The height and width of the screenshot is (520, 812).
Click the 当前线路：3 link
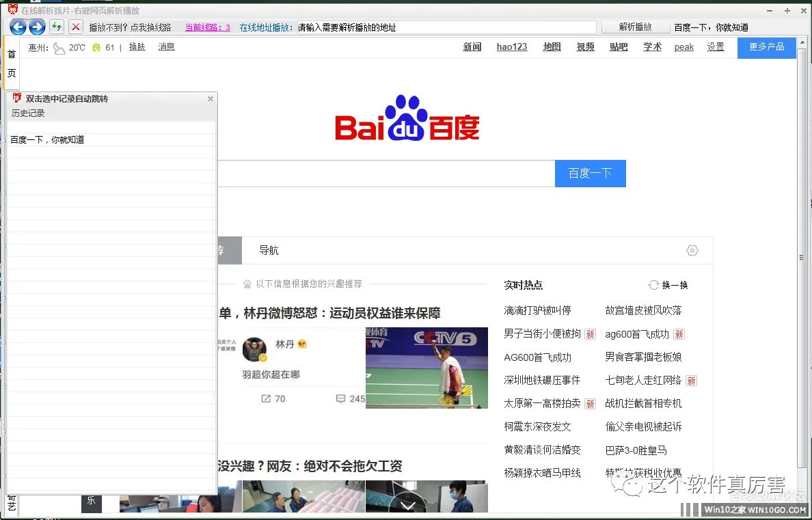[208, 27]
